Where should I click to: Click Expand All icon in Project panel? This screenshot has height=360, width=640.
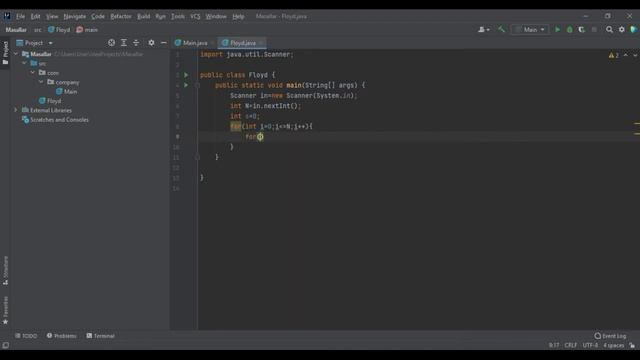pos(124,42)
